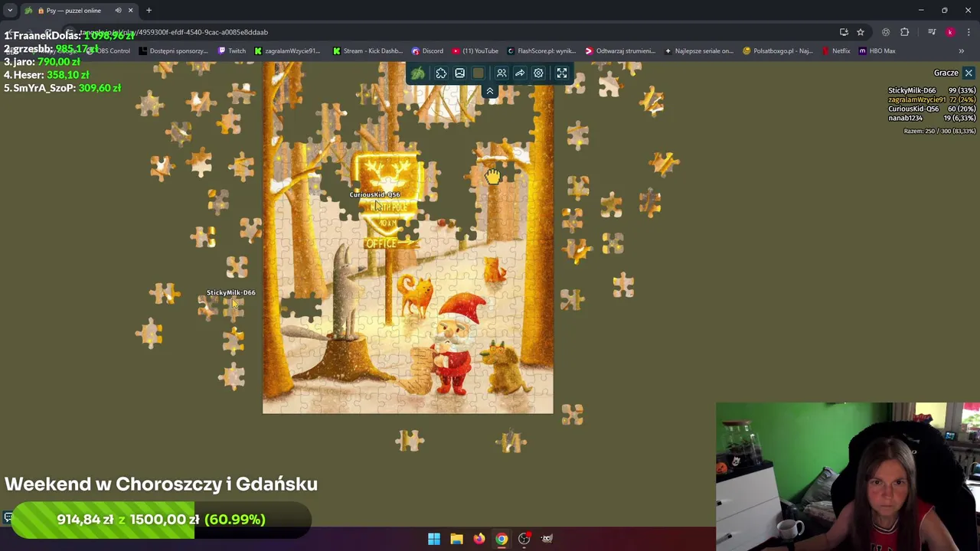980x551 pixels.
Task: Open the Polsatboxgo.pl bookmark
Action: click(x=778, y=51)
